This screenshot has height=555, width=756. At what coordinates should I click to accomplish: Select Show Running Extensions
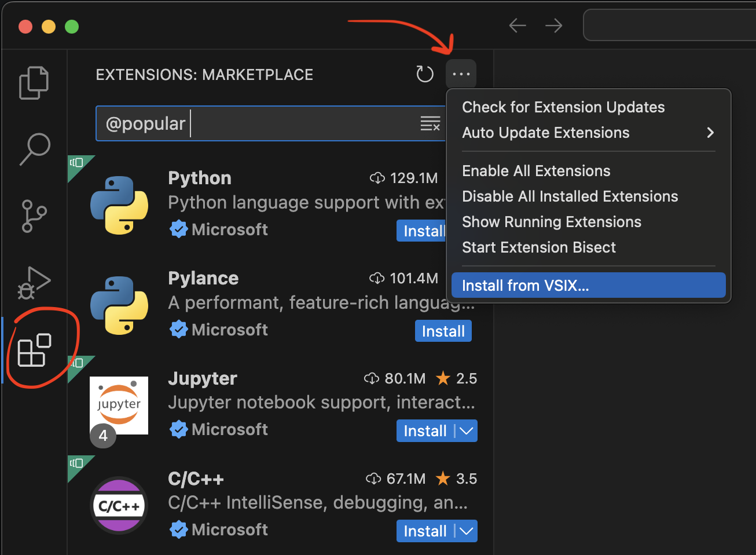[x=551, y=222]
